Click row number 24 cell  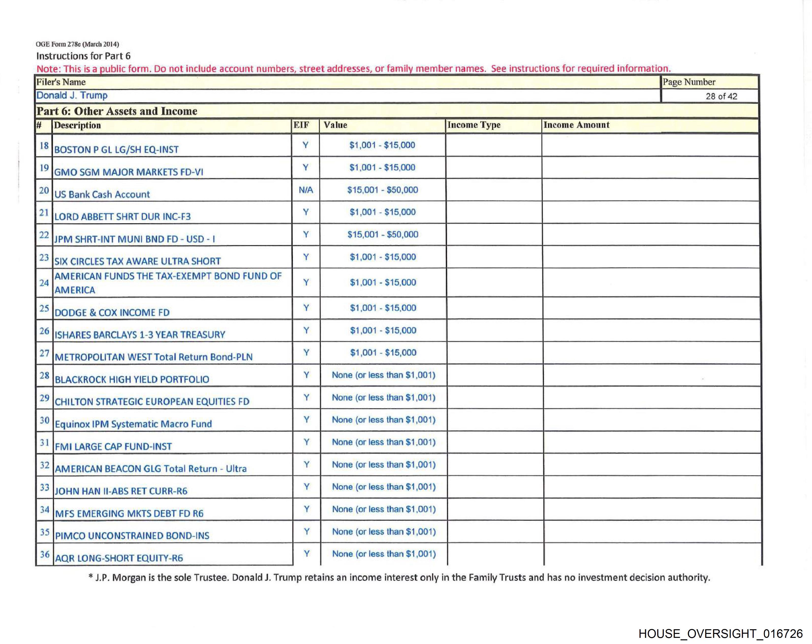click(x=44, y=283)
